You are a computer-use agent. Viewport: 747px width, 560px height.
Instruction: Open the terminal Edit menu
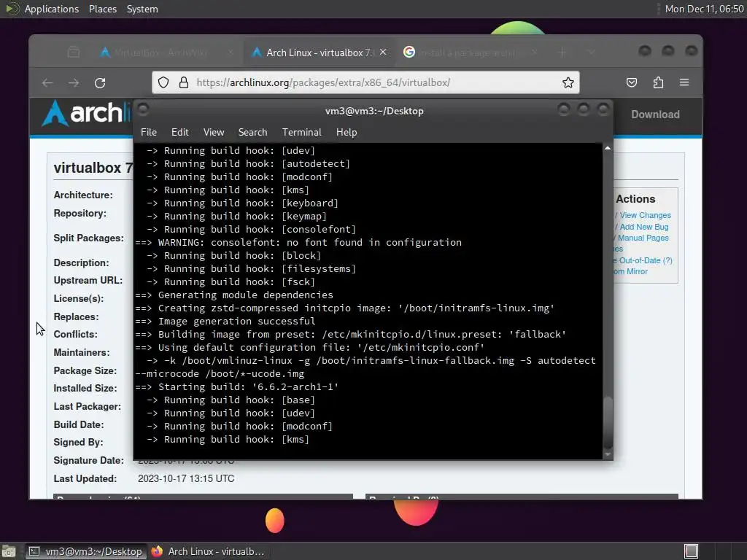[x=179, y=132]
